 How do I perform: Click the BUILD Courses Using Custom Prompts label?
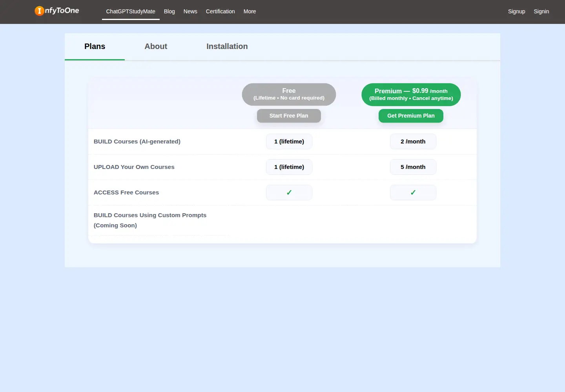[150, 220]
